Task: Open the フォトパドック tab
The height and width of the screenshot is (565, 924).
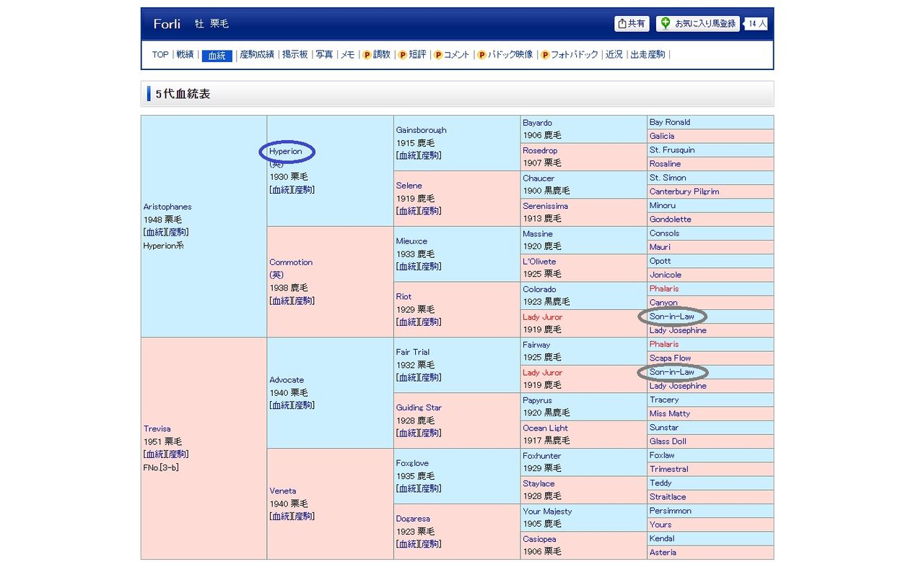Action: (575, 55)
